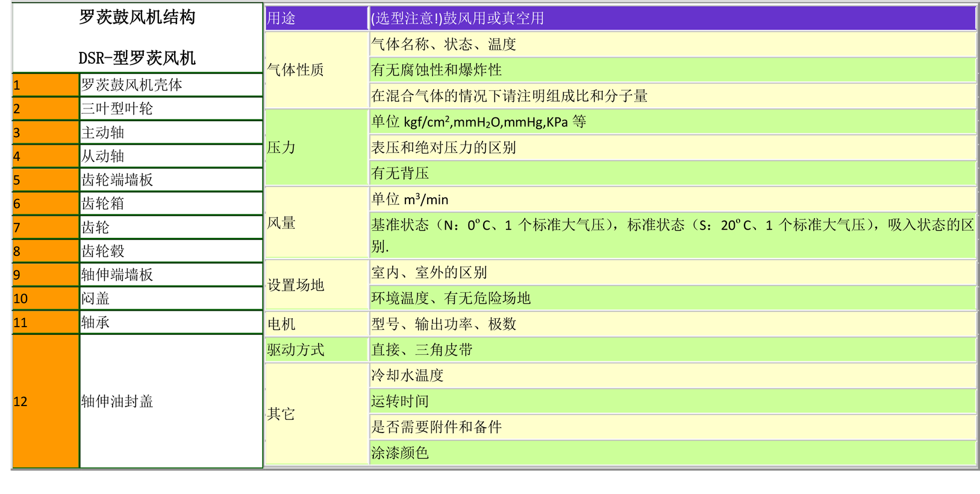Click the '表压和绝对压力的区别' row
The image size is (980, 494).
click(672, 148)
